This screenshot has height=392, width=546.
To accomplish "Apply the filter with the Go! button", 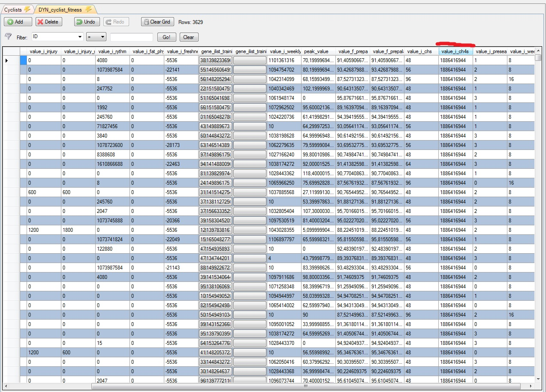I will [x=166, y=37].
